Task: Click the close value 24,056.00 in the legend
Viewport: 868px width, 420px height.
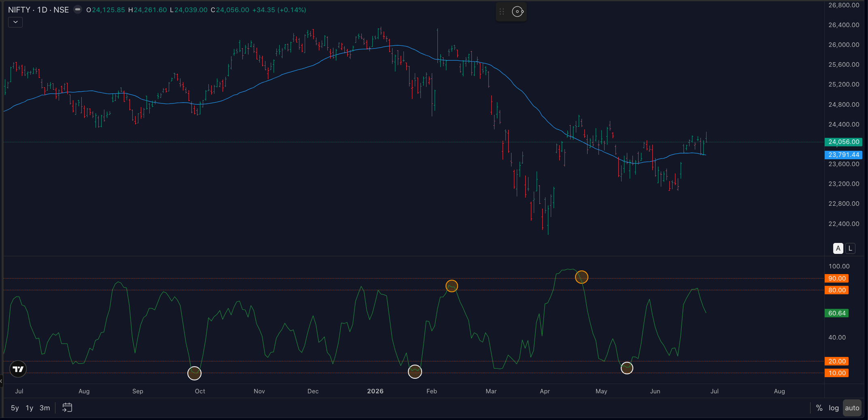Action: (x=233, y=10)
